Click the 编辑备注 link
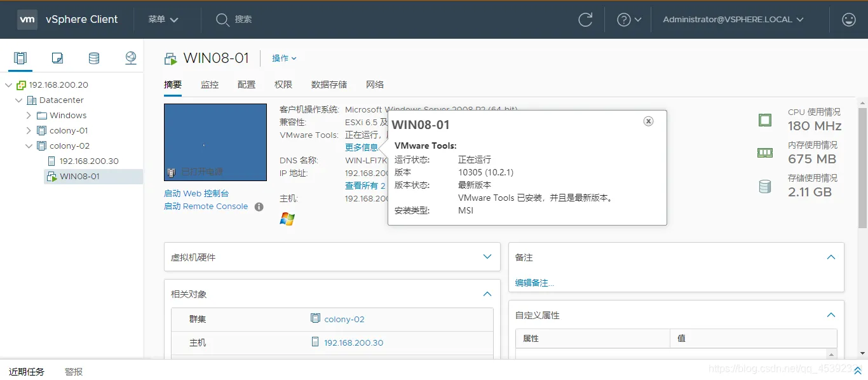 tap(534, 283)
